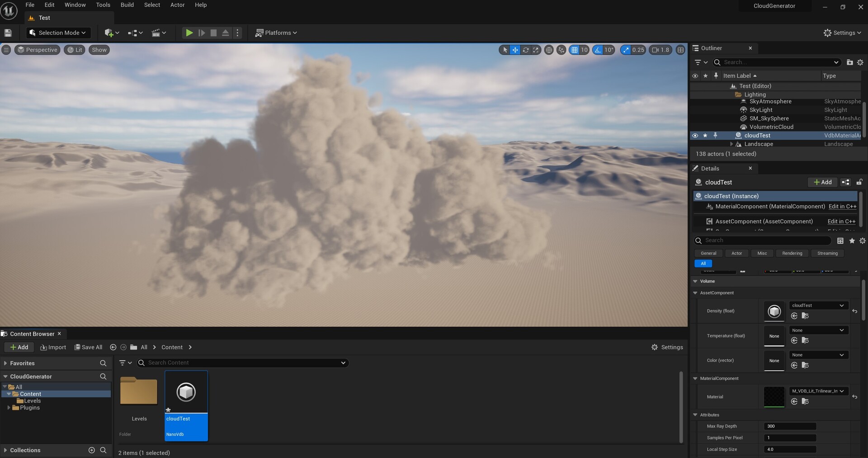
Task: Open the viewport camera options hamburger menu
Action: point(6,50)
